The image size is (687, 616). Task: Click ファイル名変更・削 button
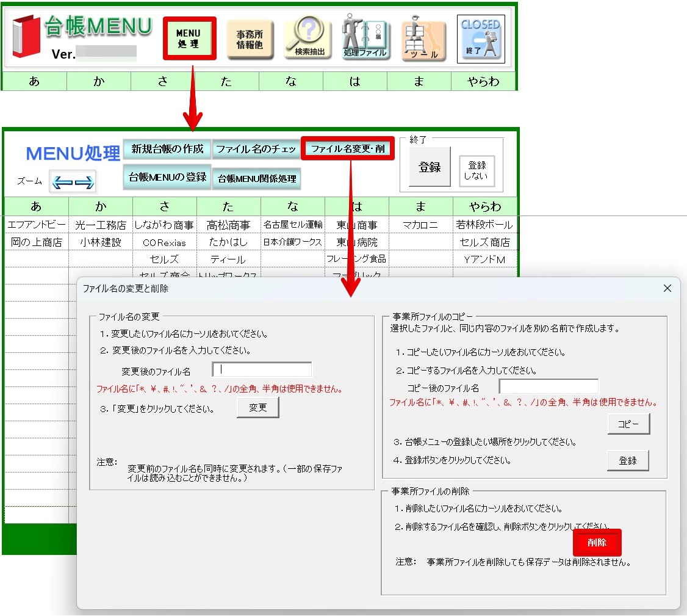[347, 148]
